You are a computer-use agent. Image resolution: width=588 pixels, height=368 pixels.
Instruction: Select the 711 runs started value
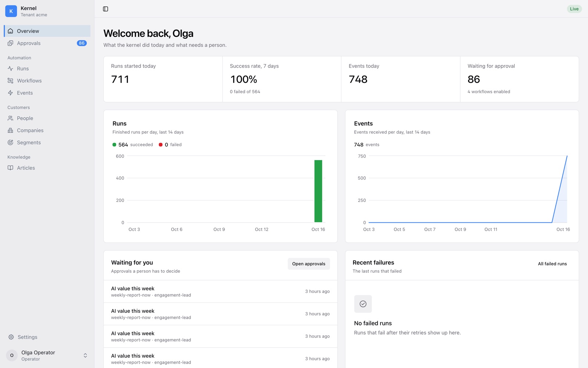[x=120, y=79]
